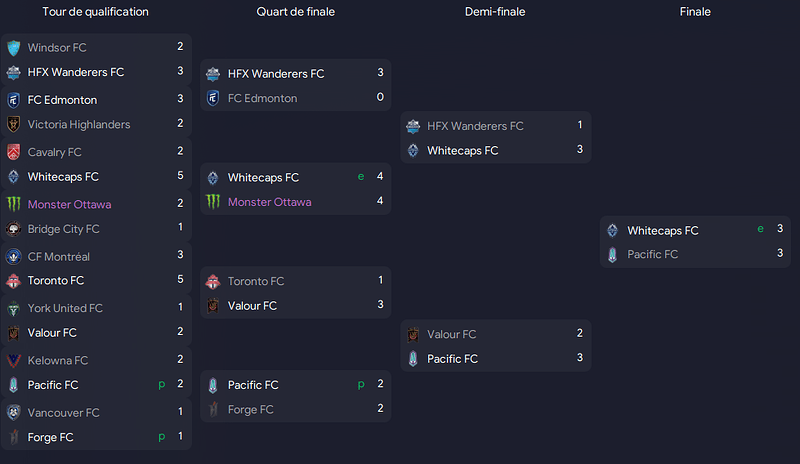Click Whitecaps FC logo in the final
This screenshot has height=464, width=800.
(x=613, y=231)
